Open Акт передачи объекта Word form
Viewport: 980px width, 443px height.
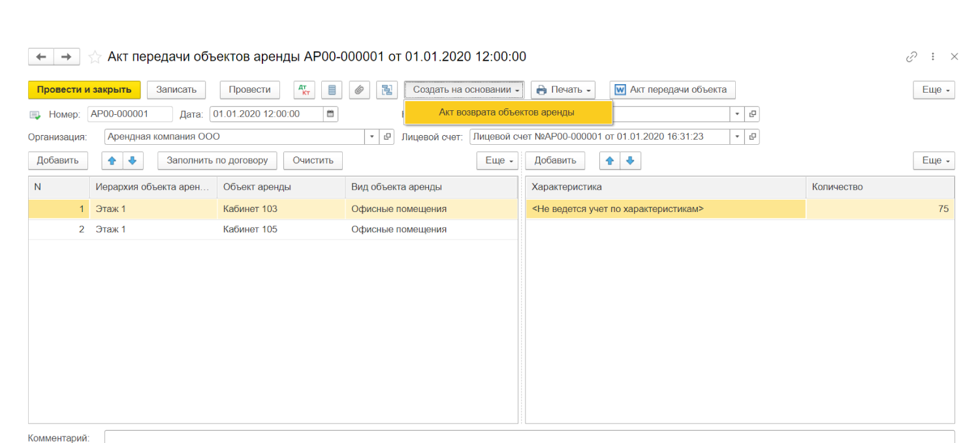point(672,90)
